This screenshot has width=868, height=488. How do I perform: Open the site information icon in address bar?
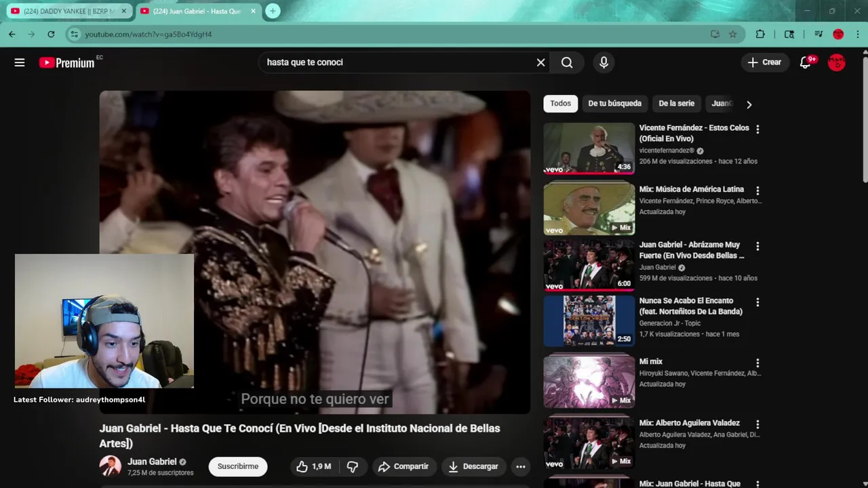point(75,34)
